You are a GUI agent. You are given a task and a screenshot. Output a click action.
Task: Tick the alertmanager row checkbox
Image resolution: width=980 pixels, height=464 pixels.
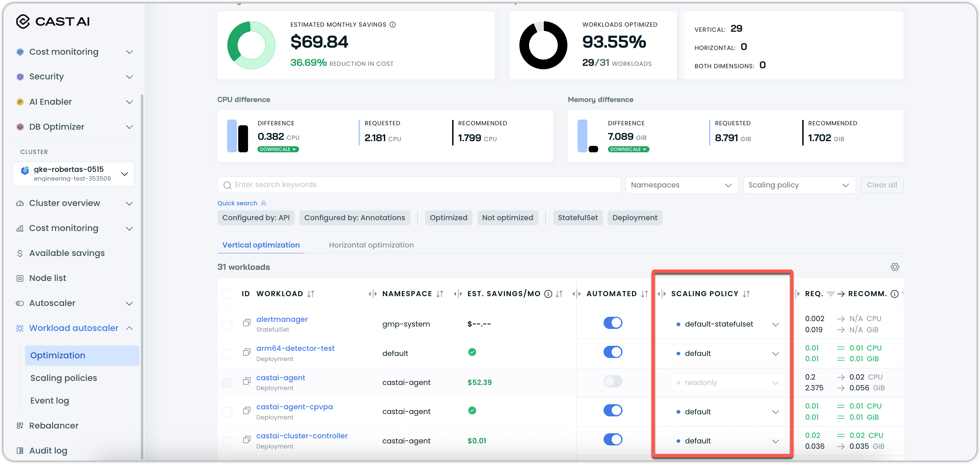(x=227, y=325)
